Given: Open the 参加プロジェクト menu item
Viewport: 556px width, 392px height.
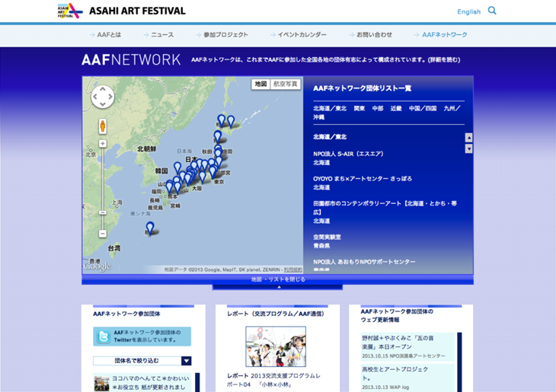Looking at the screenshot, I should [222, 35].
